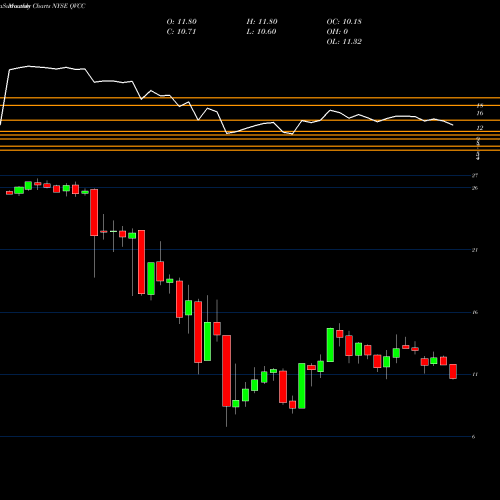Click the 'OC: 10.18' value
500x500 pixels.
pyautogui.click(x=344, y=22)
